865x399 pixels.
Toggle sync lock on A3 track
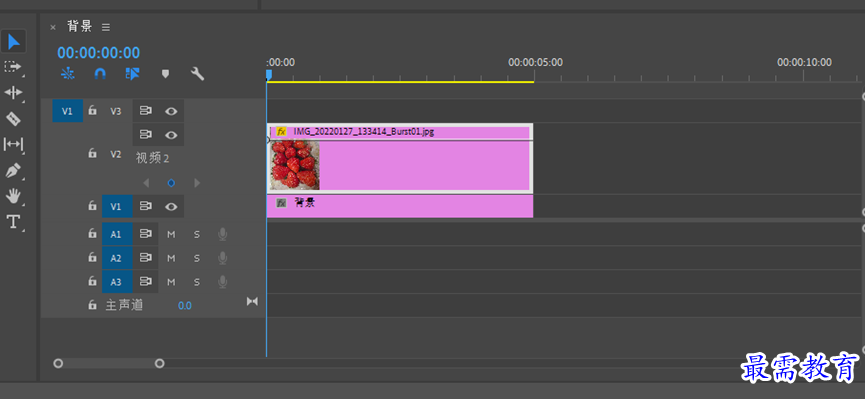[146, 282]
